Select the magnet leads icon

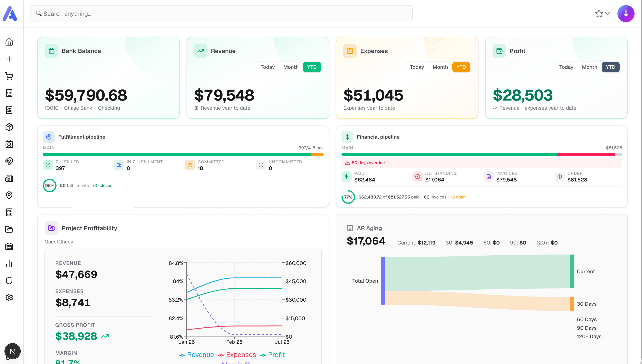point(9,161)
